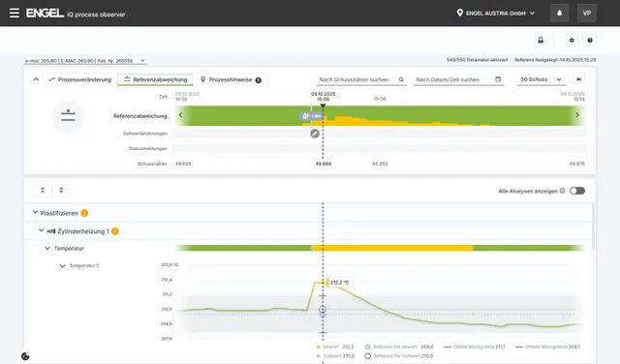Click the magnifier icon for shot counter search

[x=401, y=79]
